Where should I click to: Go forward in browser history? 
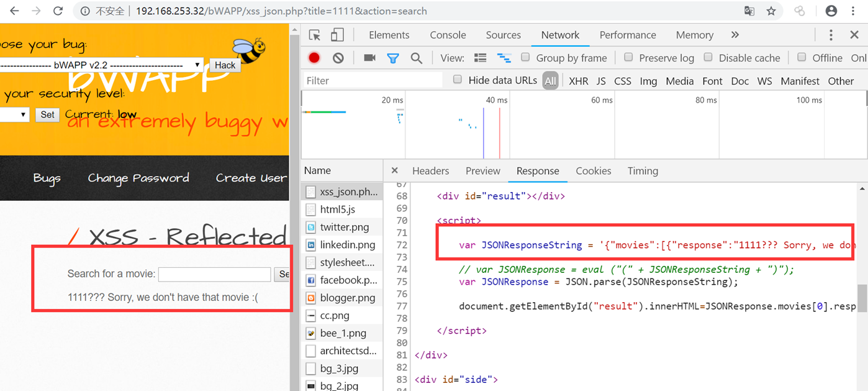(36, 11)
